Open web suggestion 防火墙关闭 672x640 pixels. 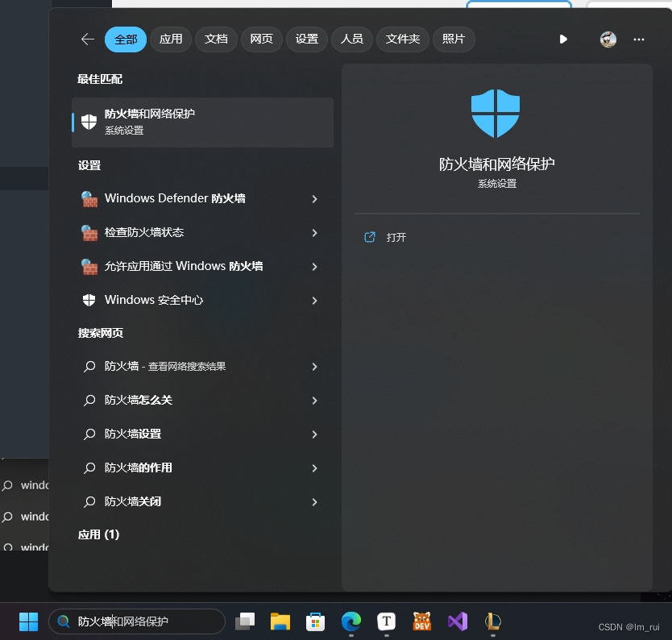(202, 501)
